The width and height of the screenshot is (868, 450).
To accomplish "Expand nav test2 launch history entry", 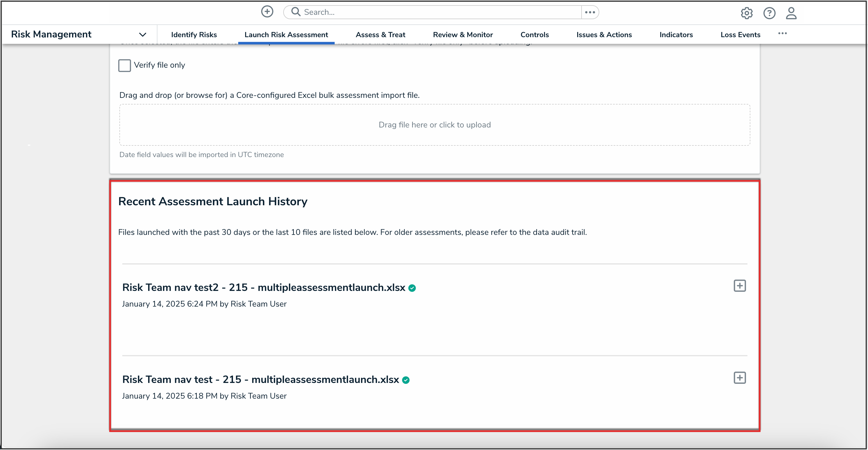I will (x=739, y=286).
